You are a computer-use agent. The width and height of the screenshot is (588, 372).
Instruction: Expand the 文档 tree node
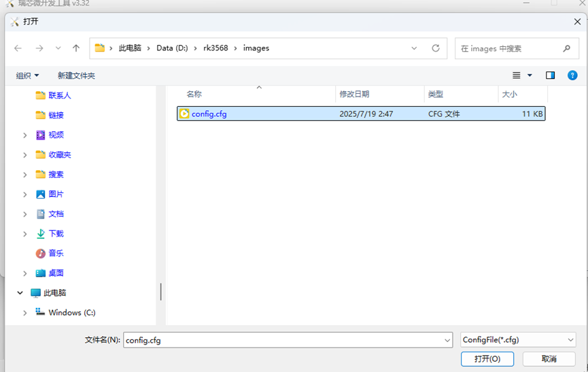tap(24, 214)
